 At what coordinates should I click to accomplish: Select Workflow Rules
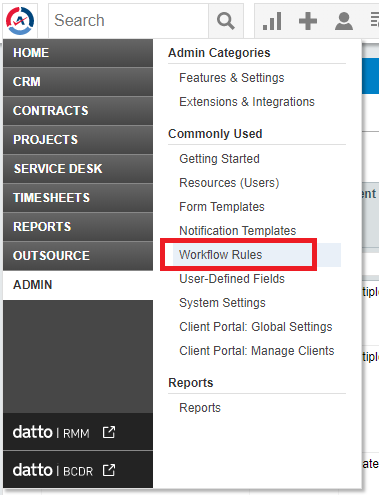[x=221, y=255]
